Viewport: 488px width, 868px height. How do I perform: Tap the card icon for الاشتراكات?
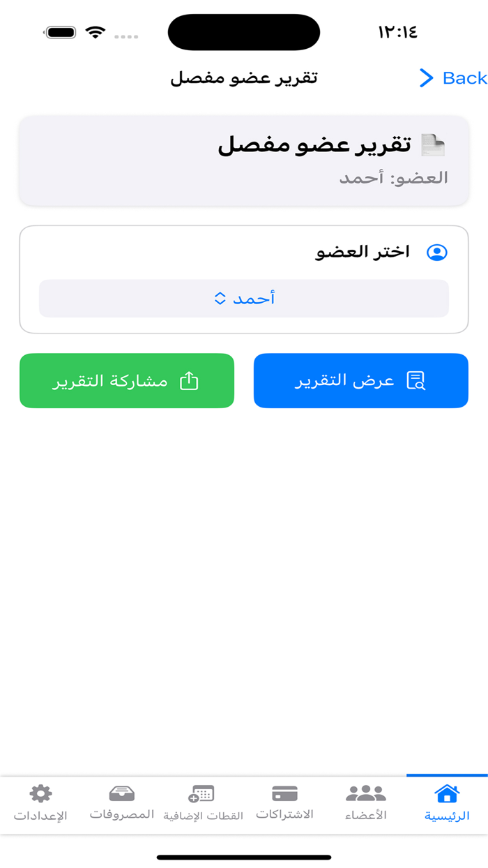click(284, 792)
